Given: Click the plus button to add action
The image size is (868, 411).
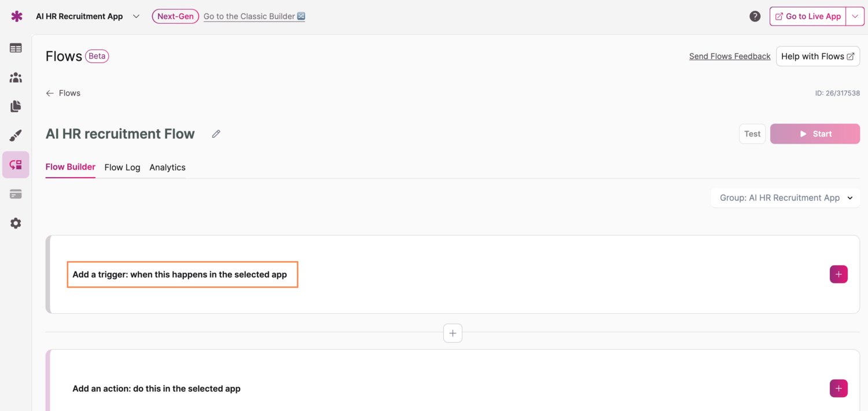Looking at the screenshot, I should [838, 388].
